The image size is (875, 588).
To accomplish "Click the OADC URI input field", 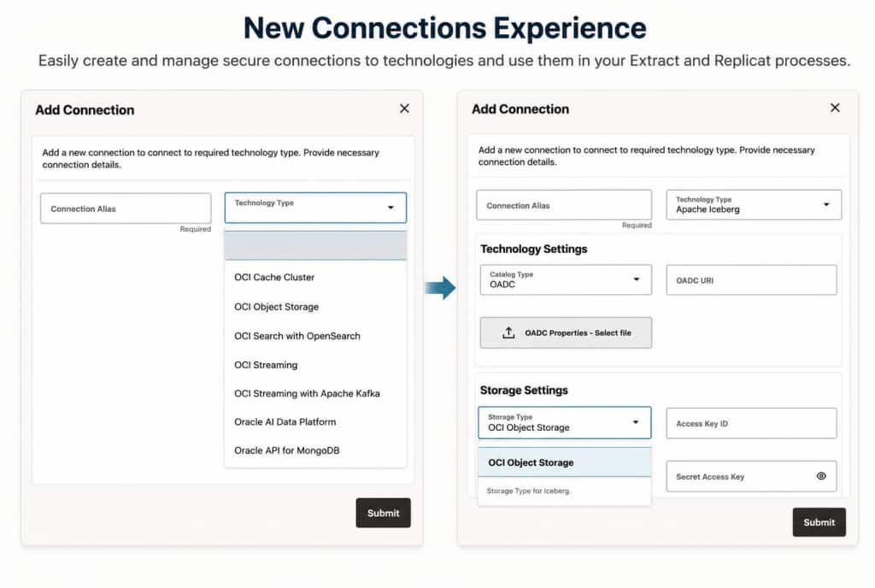I will [752, 280].
